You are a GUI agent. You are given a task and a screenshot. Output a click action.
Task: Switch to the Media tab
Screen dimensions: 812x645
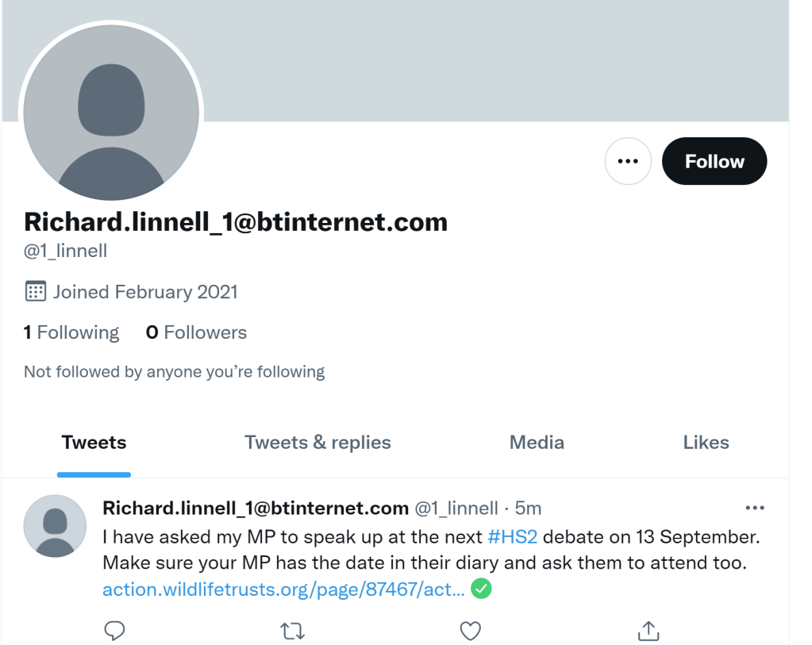pyautogui.click(x=537, y=443)
